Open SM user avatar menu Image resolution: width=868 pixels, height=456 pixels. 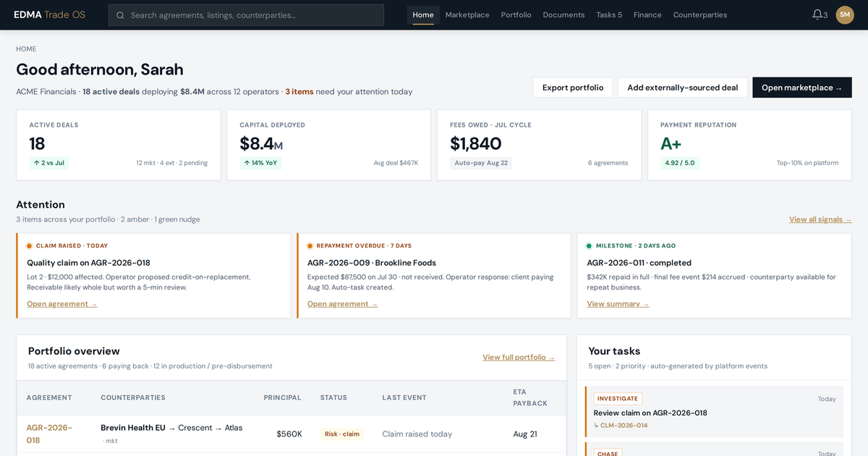coord(845,14)
